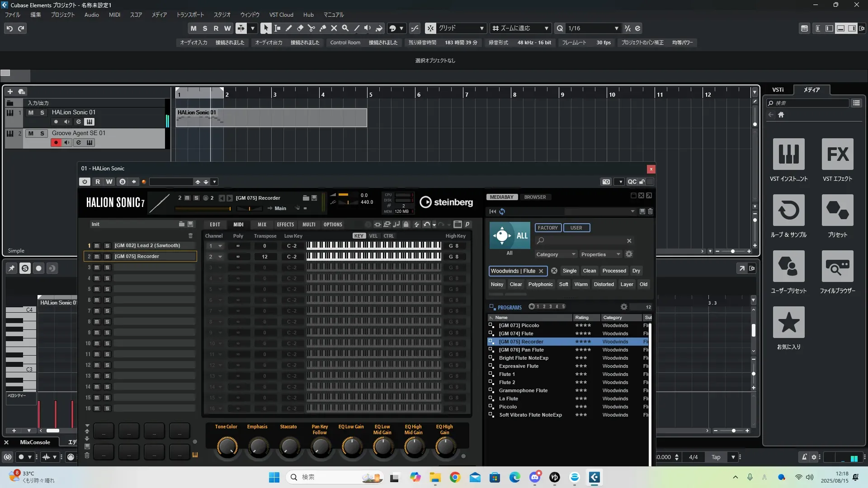Mute the HALion Sonic 01 track
Screen dimensions: 868x488
point(31,113)
